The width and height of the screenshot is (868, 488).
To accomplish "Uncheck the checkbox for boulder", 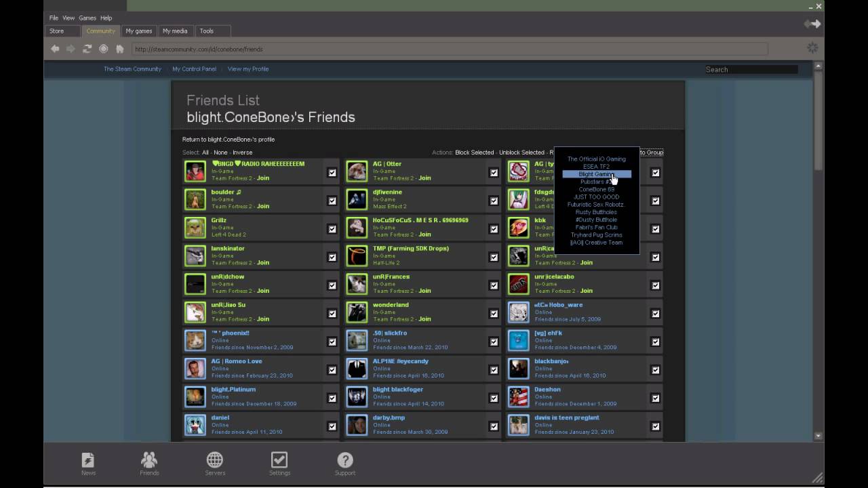I will (332, 201).
